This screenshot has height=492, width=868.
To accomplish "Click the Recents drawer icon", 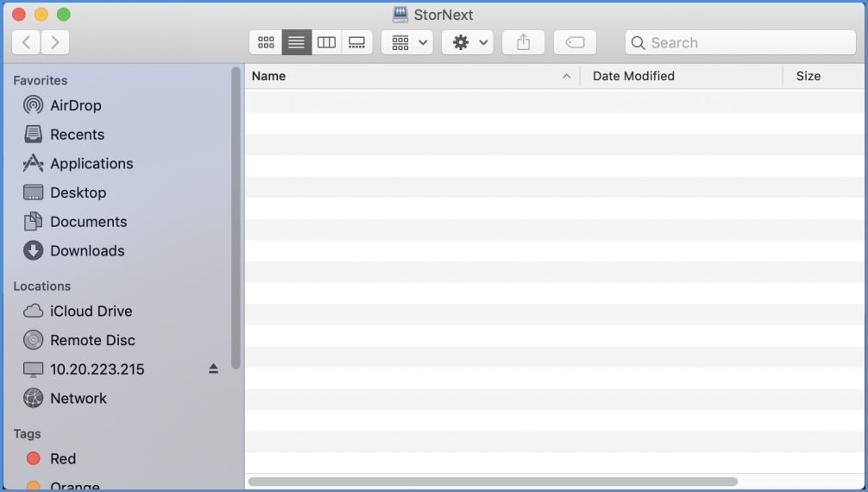I will coord(33,134).
